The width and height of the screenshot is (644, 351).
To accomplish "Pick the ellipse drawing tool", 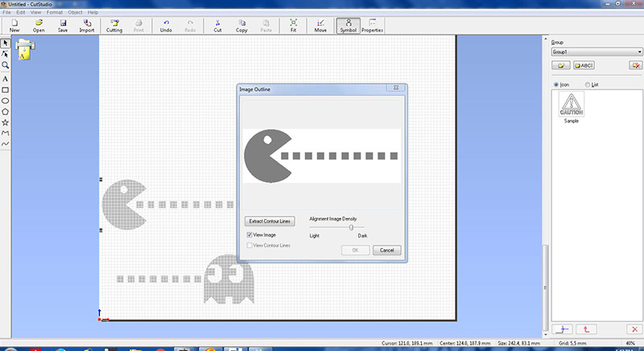I will pyautogui.click(x=6, y=101).
